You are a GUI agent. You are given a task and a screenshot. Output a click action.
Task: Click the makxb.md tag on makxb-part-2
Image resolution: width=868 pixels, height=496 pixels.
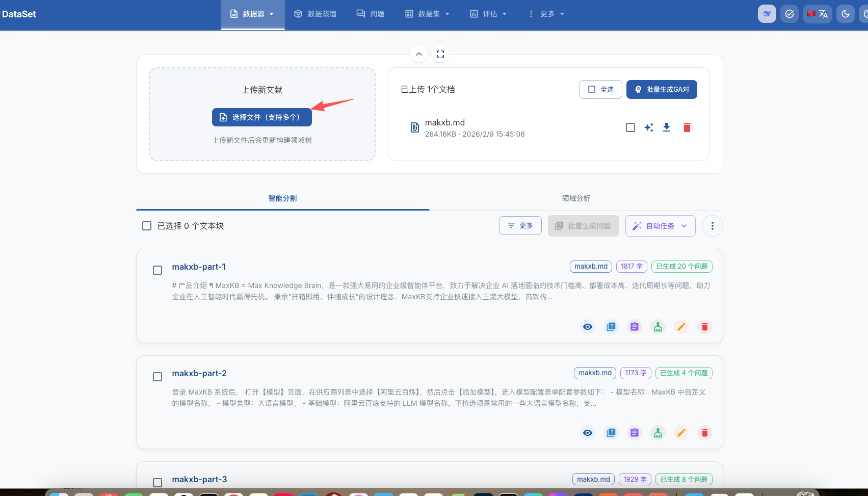595,373
